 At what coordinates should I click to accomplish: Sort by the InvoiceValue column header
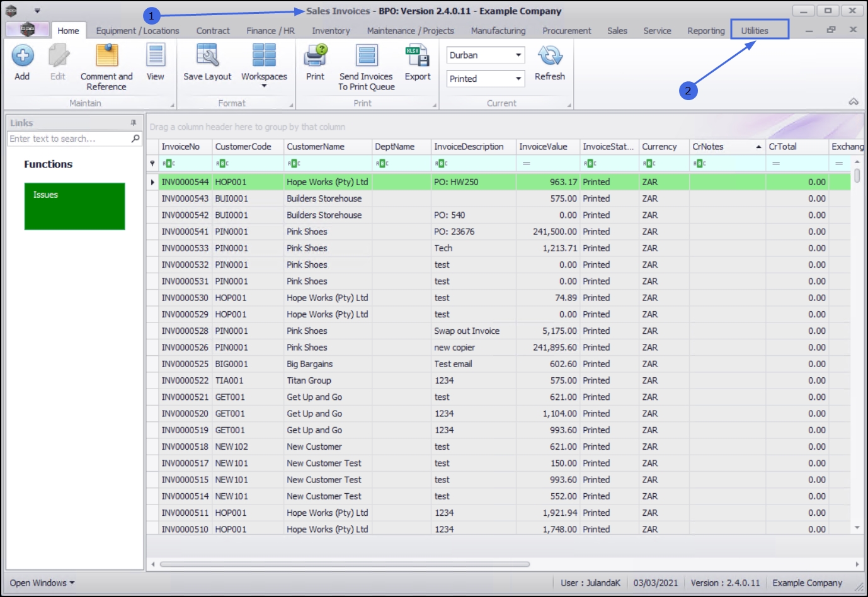click(x=543, y=147)
